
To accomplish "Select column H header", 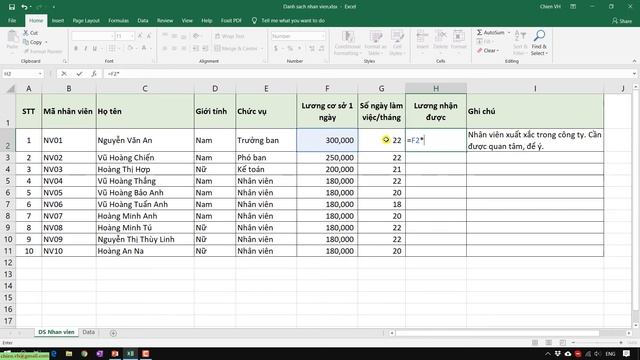I will tap(436, 89).
